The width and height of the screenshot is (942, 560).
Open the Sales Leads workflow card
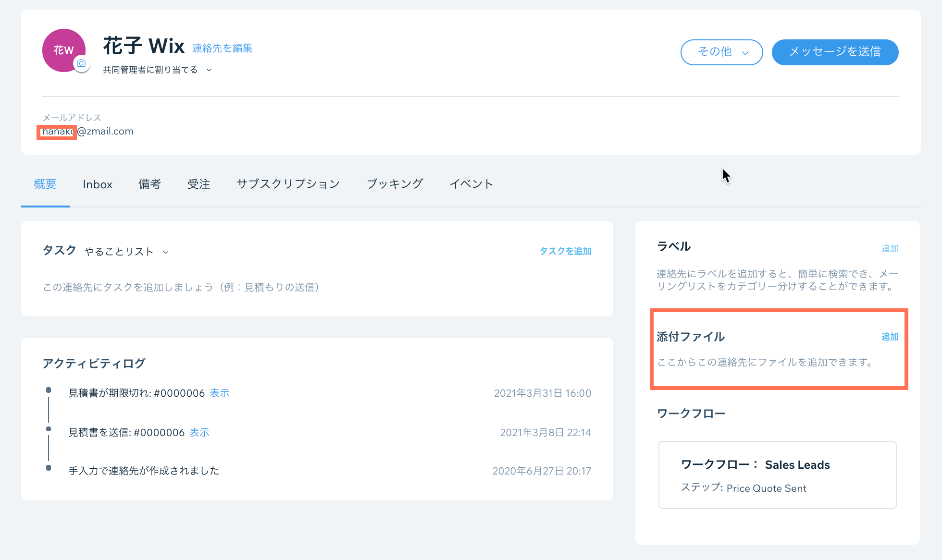pos(777,475)
